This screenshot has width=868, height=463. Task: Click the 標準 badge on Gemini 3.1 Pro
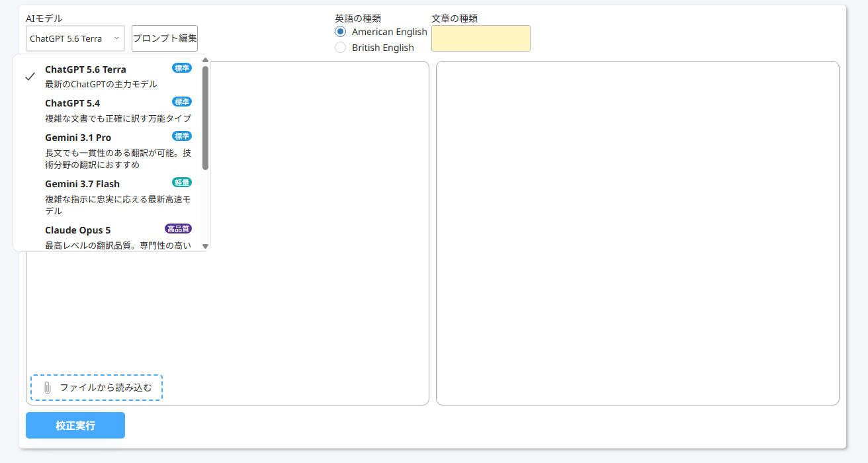click(x=182, y=136)
